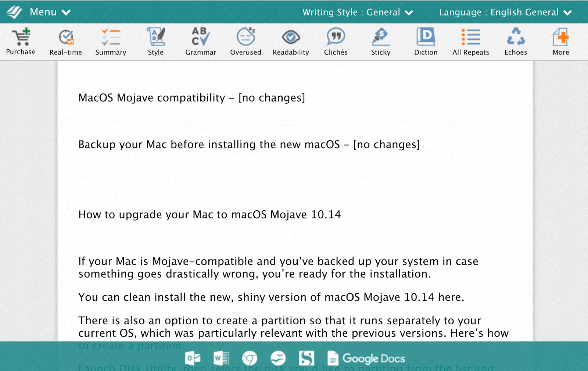Run the Sticky sentences report

coord(381,42)
